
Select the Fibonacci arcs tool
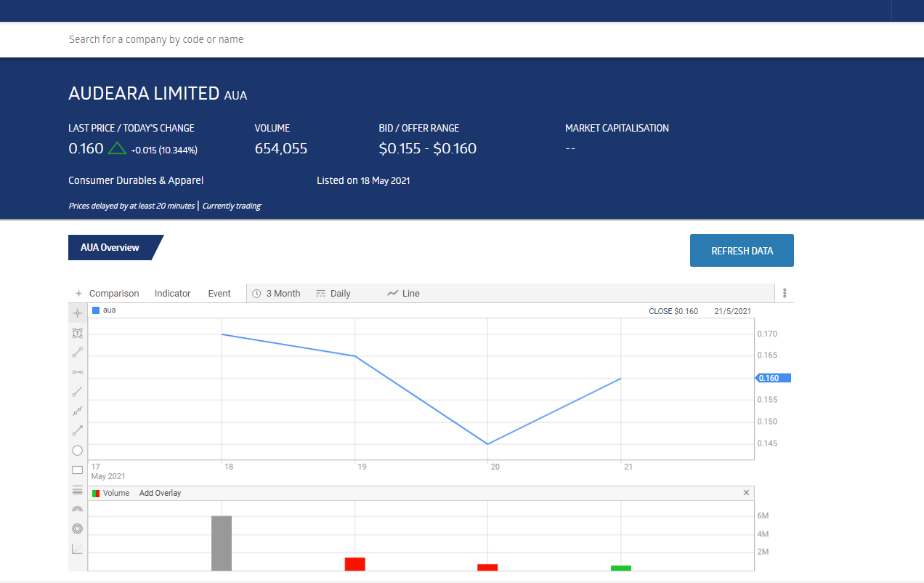click(x=78, y=510)
